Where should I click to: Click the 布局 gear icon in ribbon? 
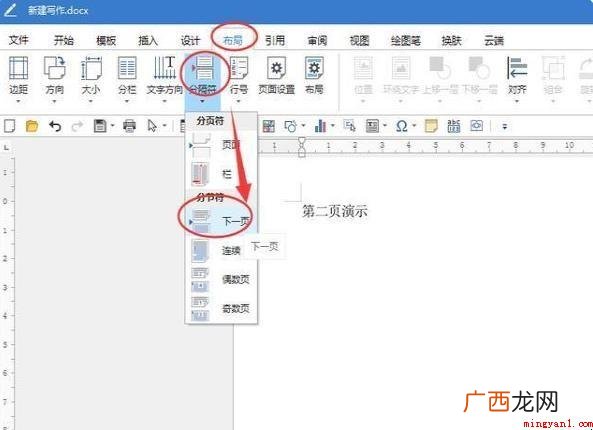314,69
